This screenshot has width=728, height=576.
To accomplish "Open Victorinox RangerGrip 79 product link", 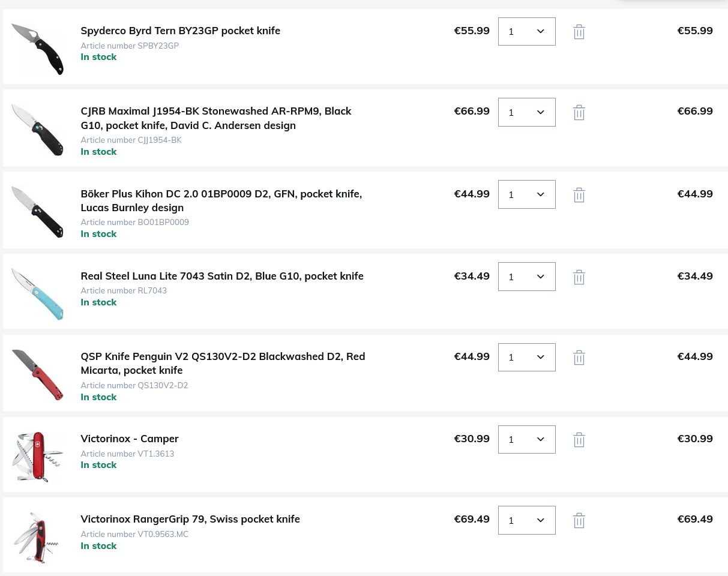I will click(x=190, y=519).
